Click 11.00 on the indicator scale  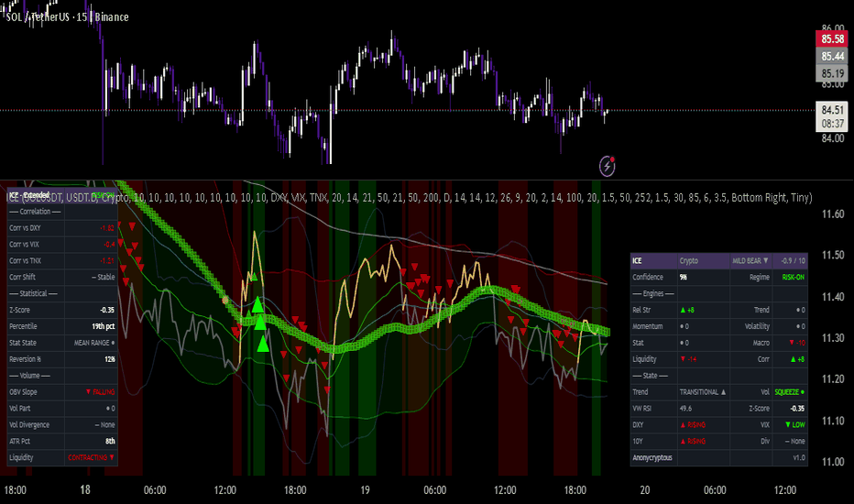click(833, 462)
